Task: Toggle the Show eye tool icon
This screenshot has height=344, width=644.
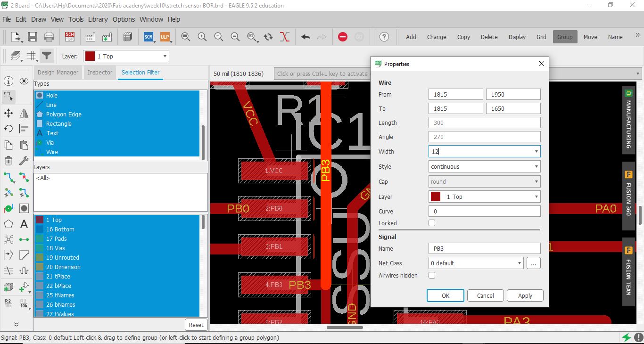Action: point(24,81)
